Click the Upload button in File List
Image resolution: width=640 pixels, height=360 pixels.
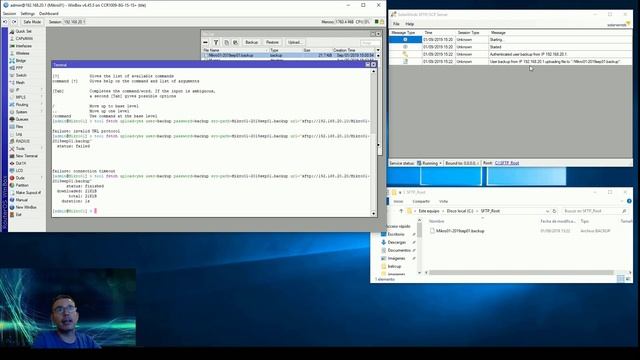pos(294,42)
